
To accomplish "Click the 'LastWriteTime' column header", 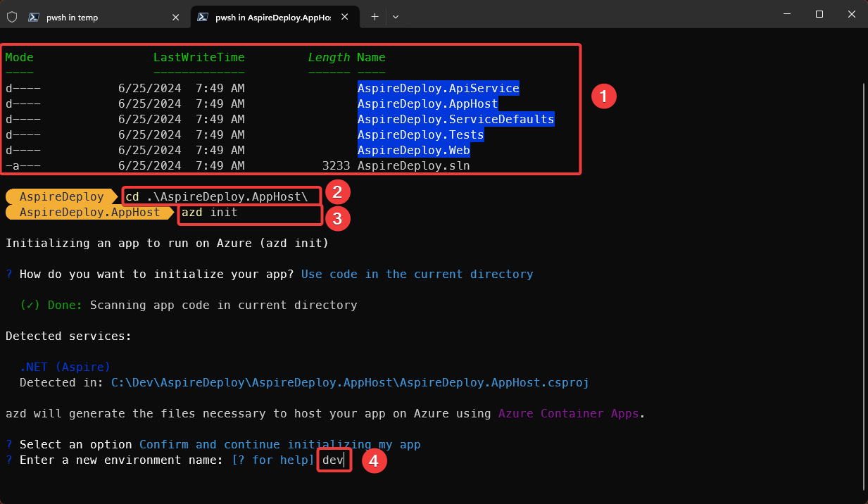I will 199,57.
